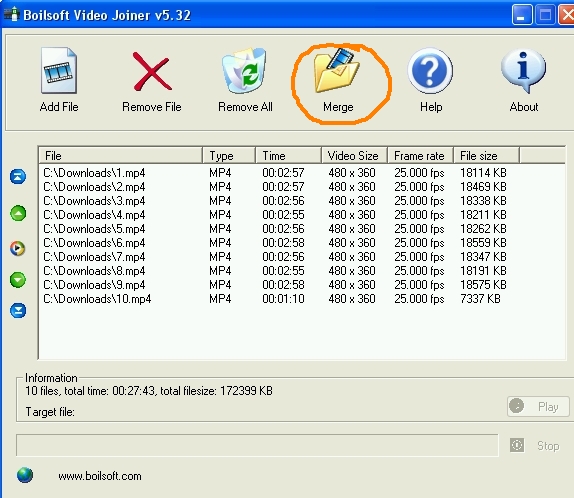Open the About info bubble icon
The image size is (574, 498).
[523, 70]
